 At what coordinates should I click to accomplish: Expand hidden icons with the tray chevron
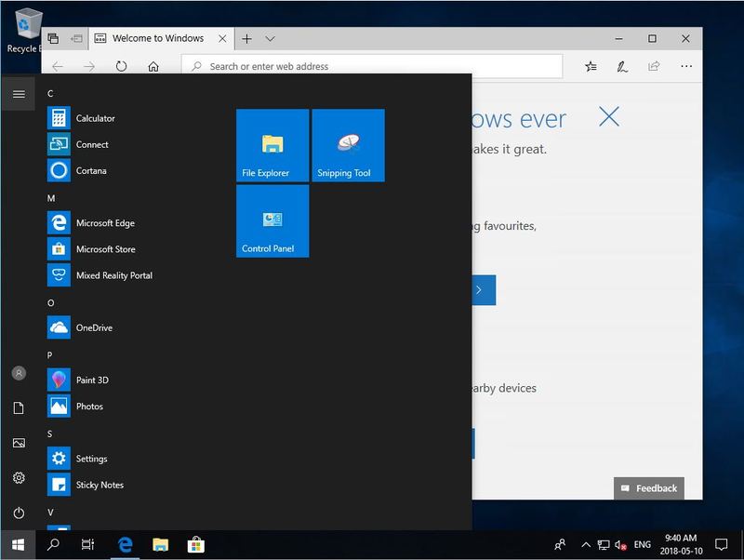click(x=586, y=546)
